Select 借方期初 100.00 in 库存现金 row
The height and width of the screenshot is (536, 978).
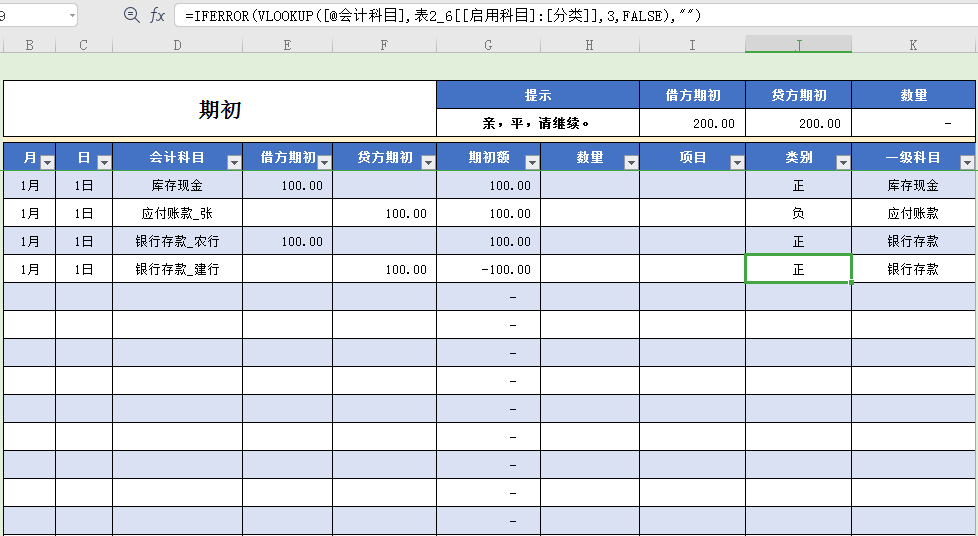pyautogui.click(x=288, y=185)
